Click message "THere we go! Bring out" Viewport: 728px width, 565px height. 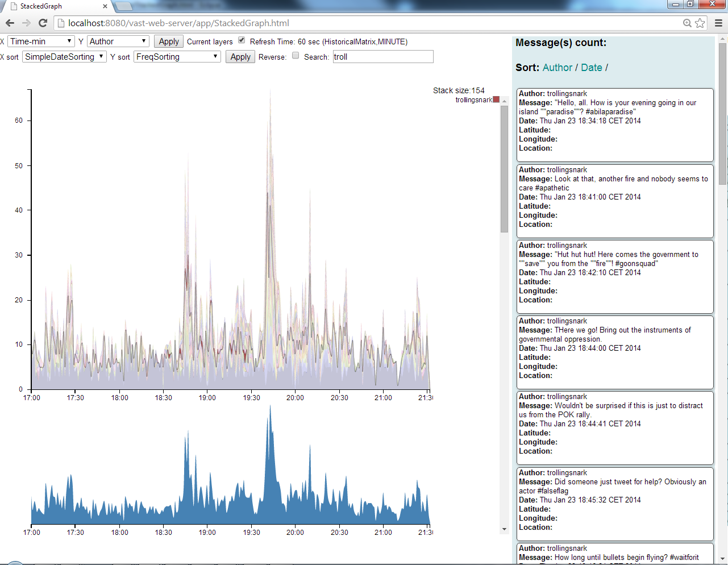[x=615, y=352]
